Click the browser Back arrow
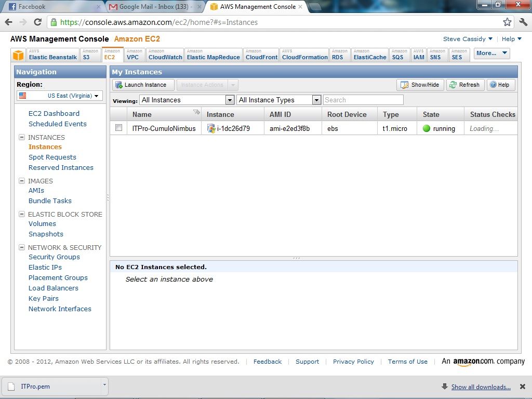This screenshot has height=399, width=532. [x=8, y=22]
